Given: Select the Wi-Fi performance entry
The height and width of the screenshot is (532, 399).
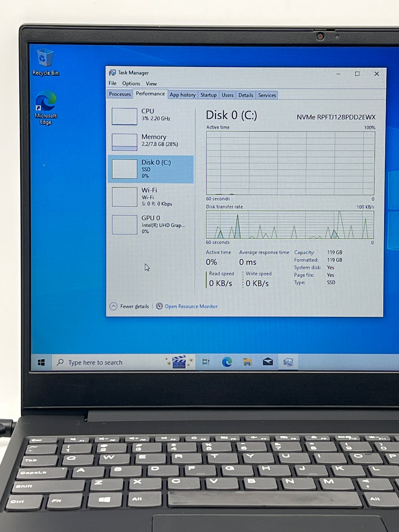Looking at the screenshot, I should coord(151,197).
